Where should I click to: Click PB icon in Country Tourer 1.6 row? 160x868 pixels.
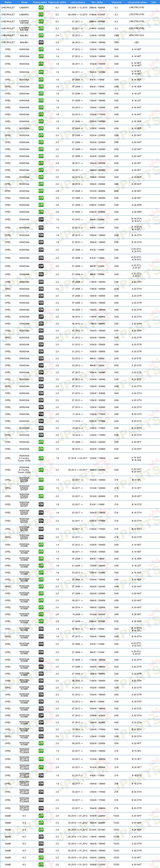[x=41, y=458]
